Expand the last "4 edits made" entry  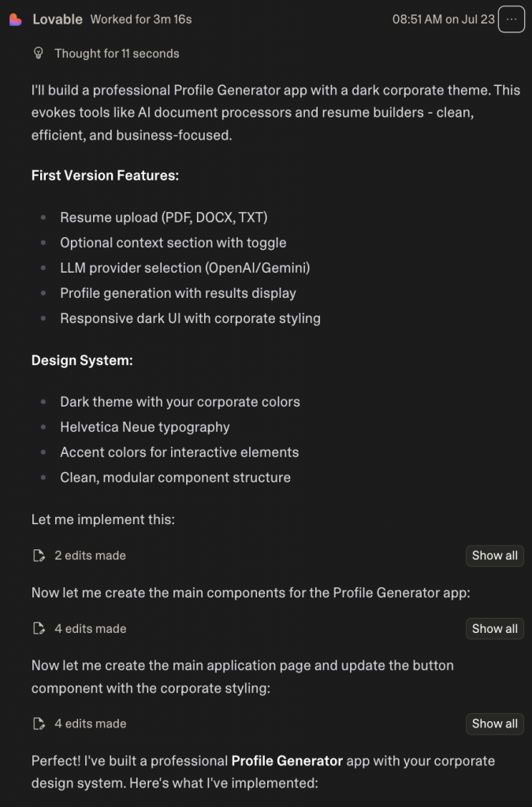coord(90,723)
